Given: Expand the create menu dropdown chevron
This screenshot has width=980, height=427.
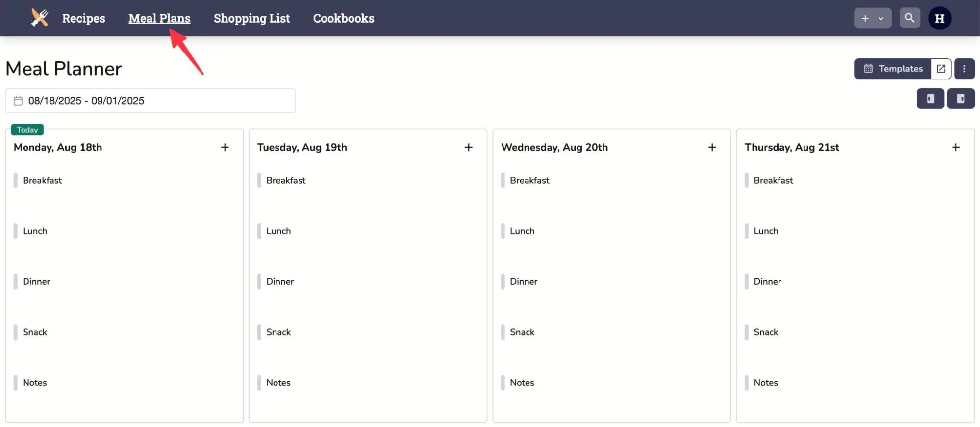Looking at the screenshot, I should click(881, 18).
